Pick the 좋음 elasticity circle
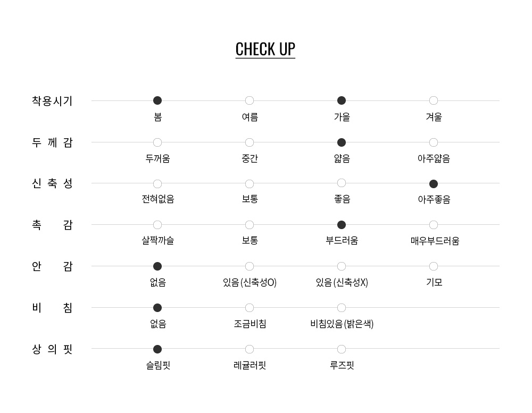The image size is (532, 413). [x=342, y=183]
